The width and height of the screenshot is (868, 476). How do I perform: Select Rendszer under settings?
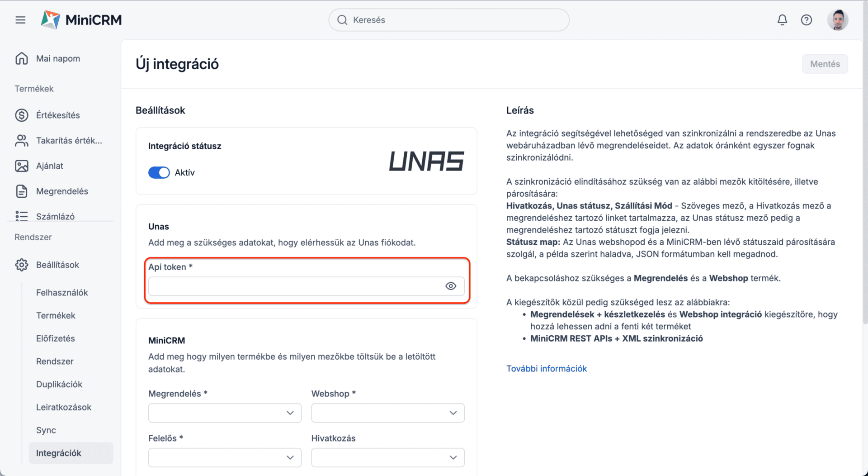(x=55, y=361)
